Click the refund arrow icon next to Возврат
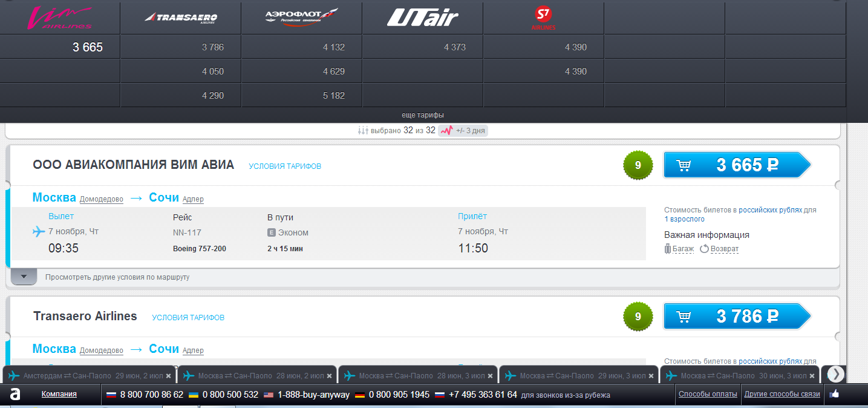 pos(704,249)
